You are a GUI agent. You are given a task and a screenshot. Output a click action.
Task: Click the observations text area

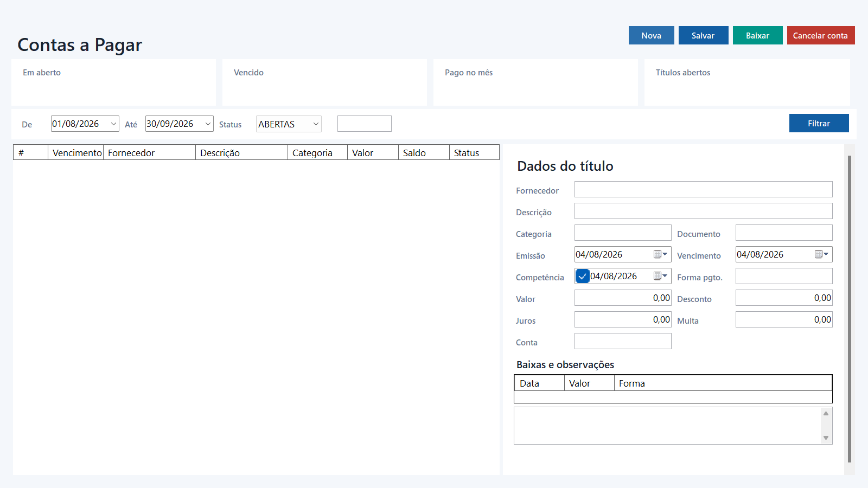pos(668,426)
